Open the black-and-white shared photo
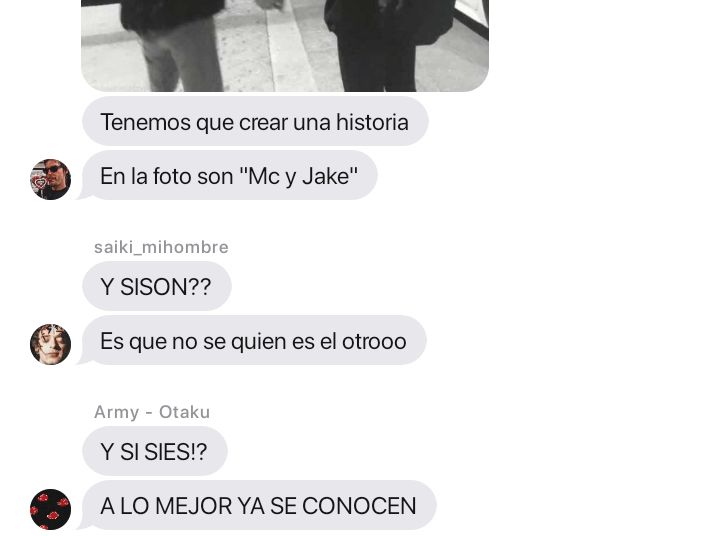 pos(285,45)
